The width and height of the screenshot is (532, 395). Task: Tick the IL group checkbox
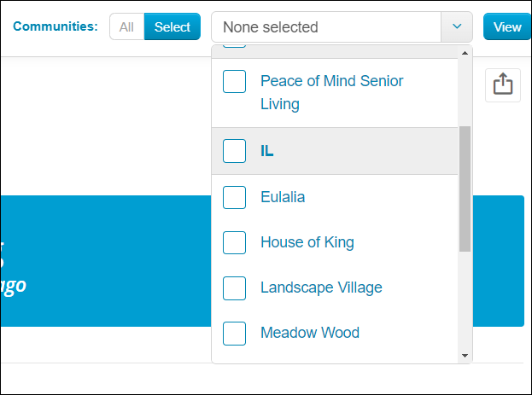234,151
